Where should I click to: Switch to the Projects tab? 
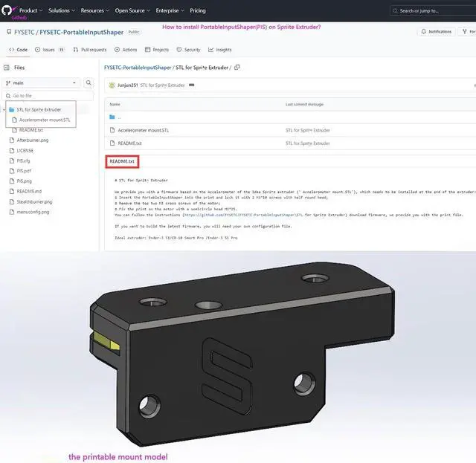157,50
